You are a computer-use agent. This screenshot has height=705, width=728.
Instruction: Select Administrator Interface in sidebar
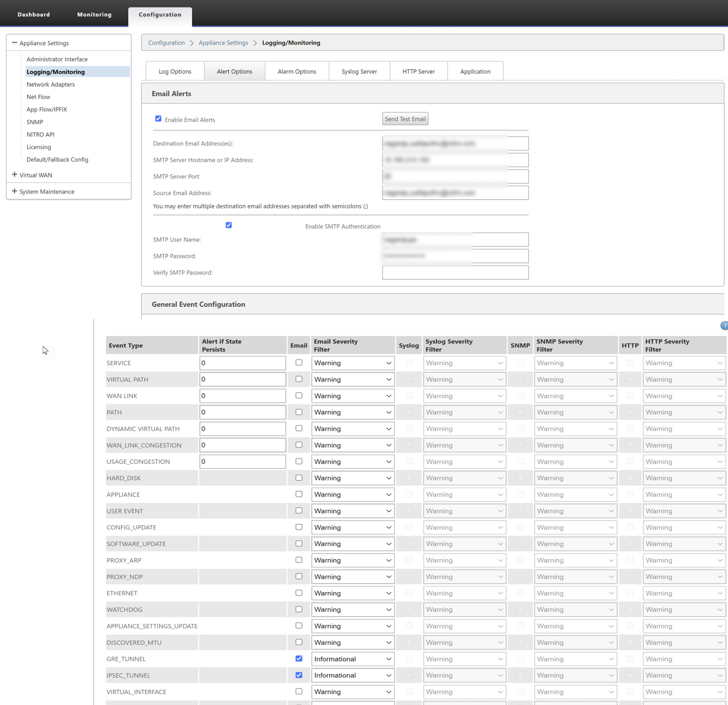57,59
